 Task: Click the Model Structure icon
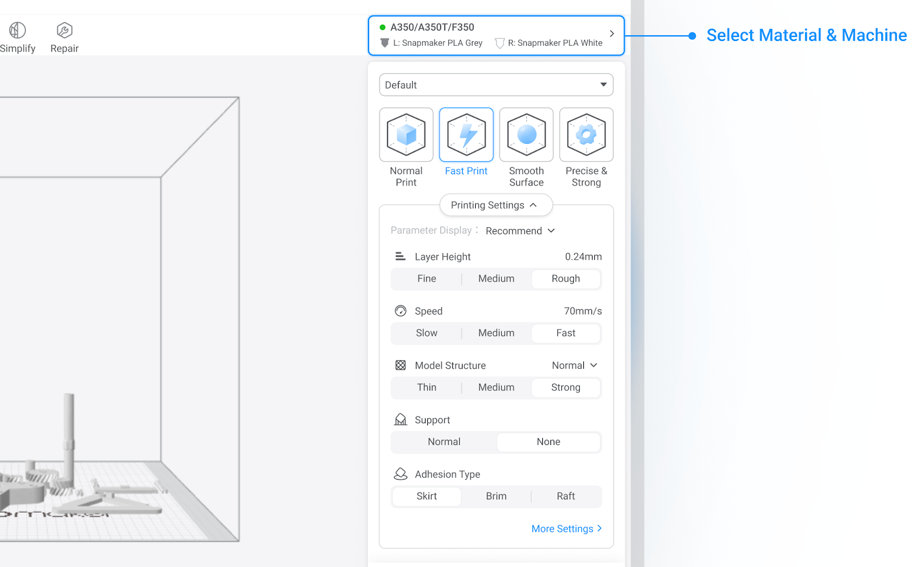[x=400, y=365]
